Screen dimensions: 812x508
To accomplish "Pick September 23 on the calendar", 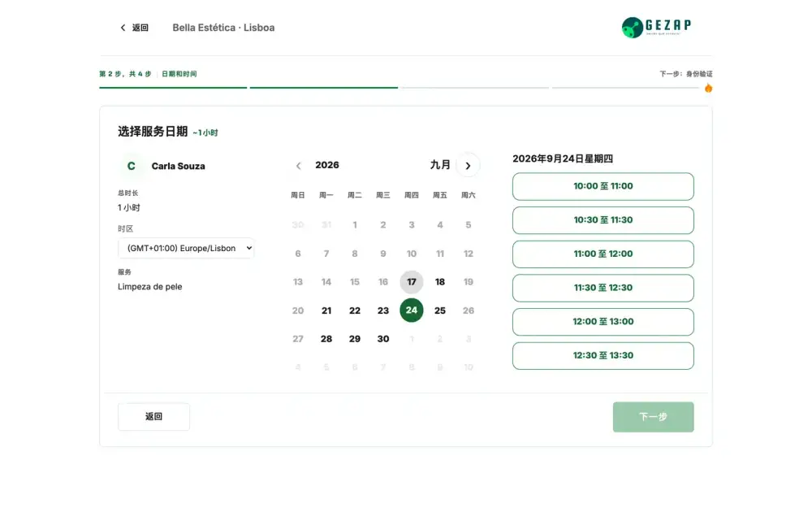I will point(383,310).
